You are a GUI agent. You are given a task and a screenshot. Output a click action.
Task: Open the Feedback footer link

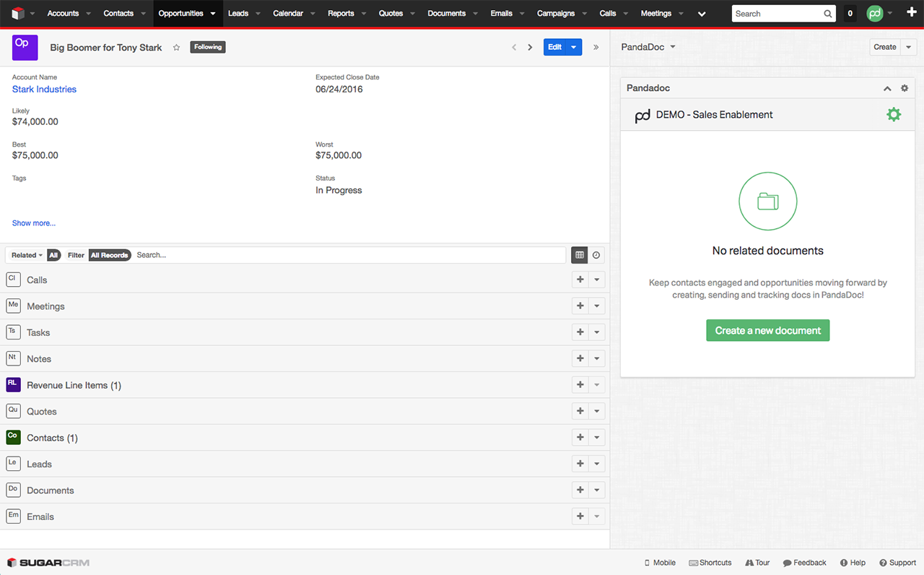point(804,563)
